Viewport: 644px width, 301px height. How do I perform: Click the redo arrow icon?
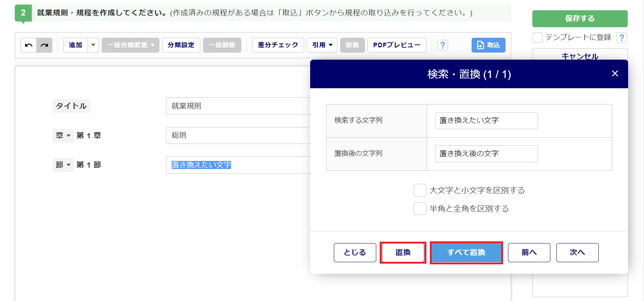[45, 45]
